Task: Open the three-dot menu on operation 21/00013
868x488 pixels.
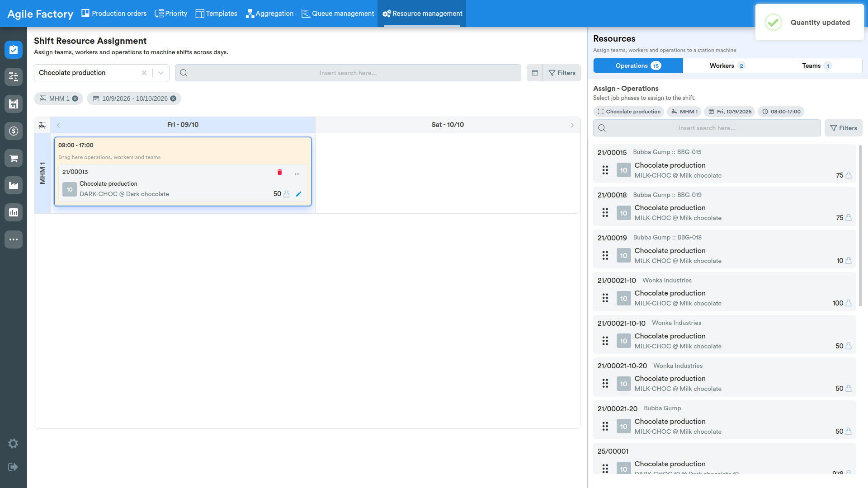Action: 297,173
